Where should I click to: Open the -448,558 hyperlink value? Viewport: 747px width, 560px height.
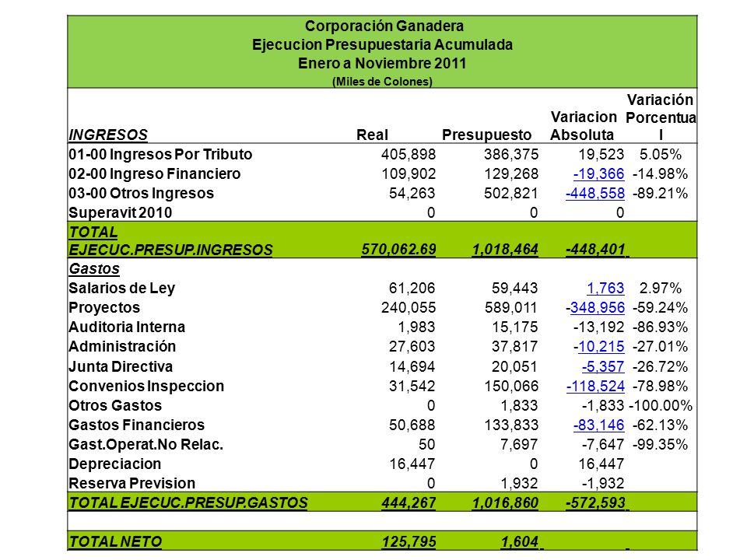click(595, 194)
